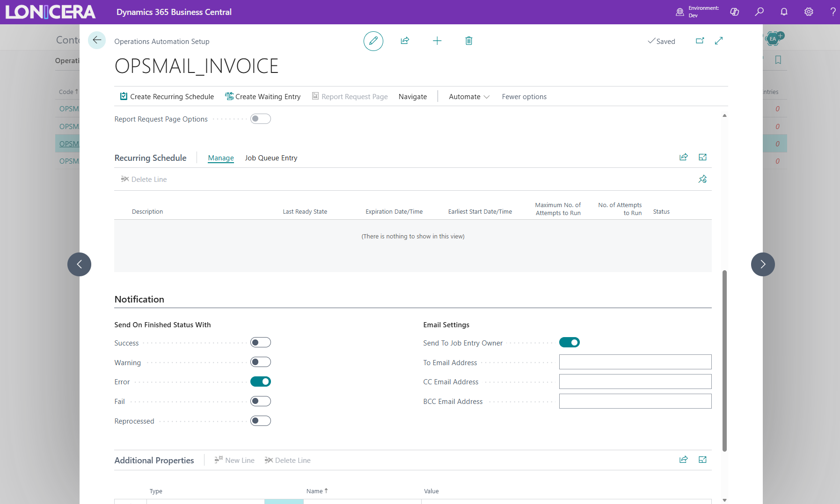Disable the Error notification toggle
This screenshot has height=504, width=840.
(261, 382)
